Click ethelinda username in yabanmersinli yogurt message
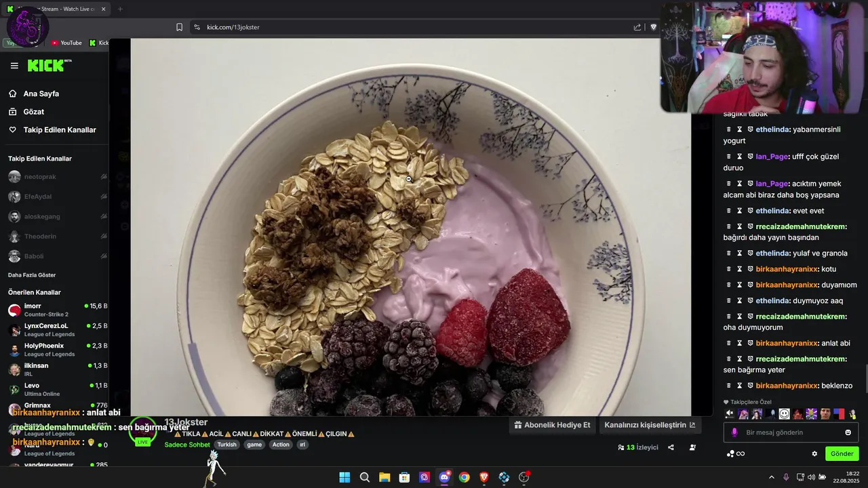 point(772,129)
